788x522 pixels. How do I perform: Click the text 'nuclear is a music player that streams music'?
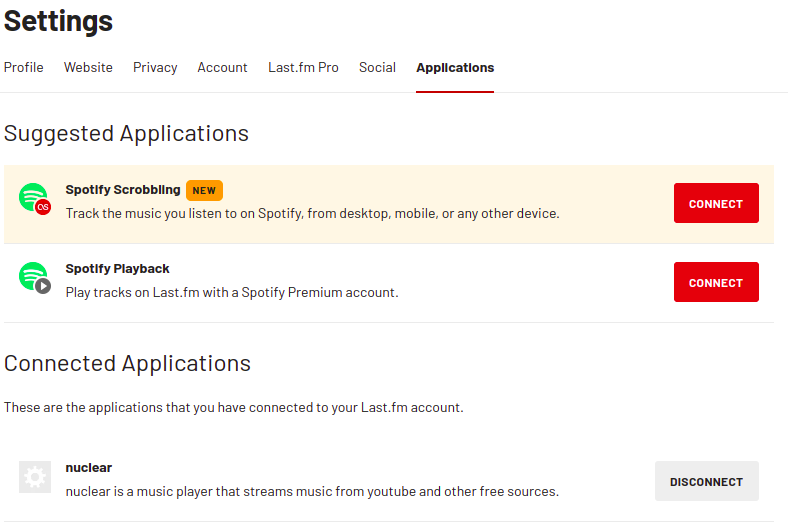pyautogui.click(x=199, y=491)
